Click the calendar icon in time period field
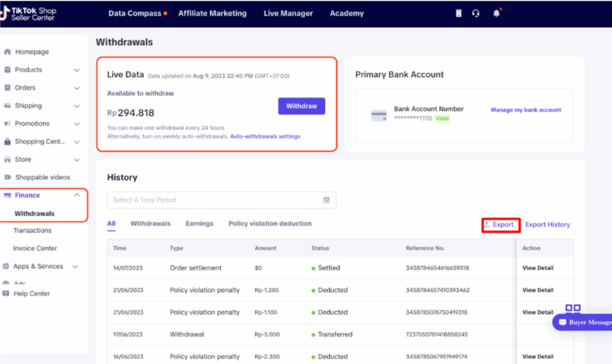Image resolution: width=612 pixels, height=364 pixels. (326, 200)
